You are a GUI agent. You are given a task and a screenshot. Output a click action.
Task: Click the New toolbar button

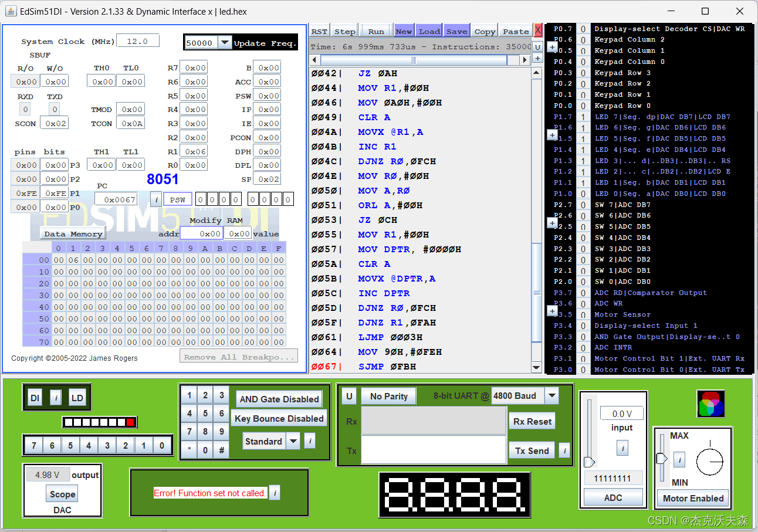pos(404,31)
